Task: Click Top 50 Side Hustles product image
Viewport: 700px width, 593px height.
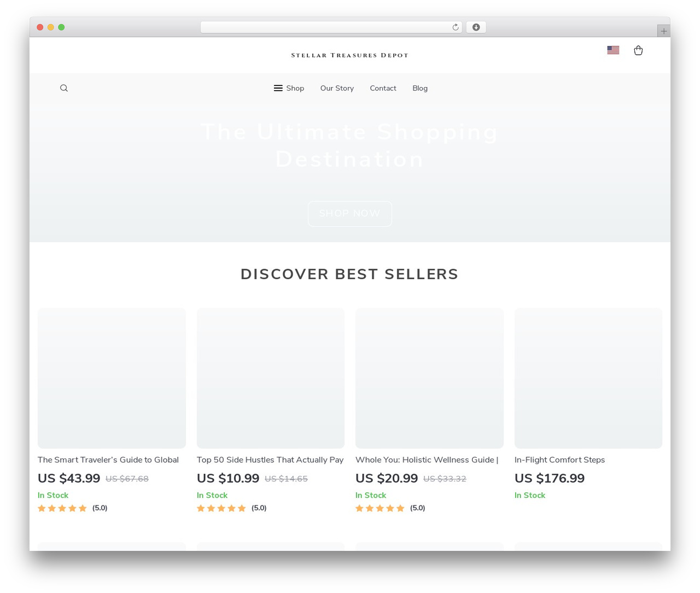Action: (271, 378)
